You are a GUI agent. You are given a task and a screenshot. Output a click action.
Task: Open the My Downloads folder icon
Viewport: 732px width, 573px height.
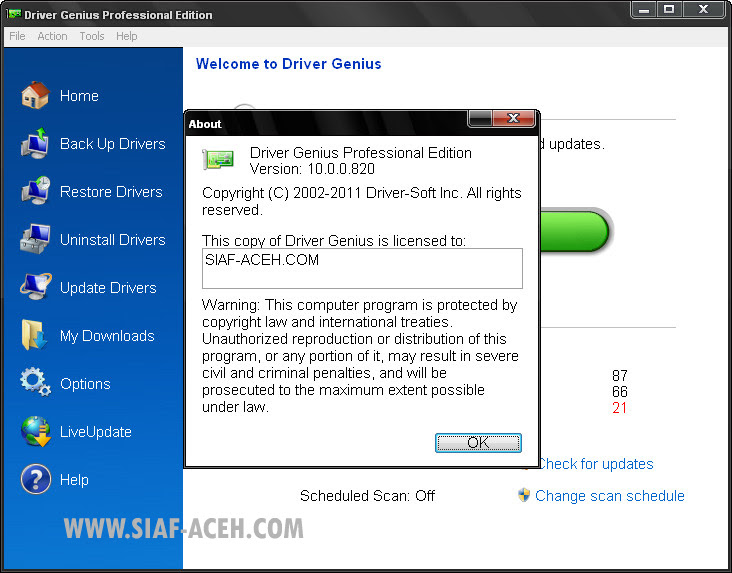pyautogui.click(x=34, y=335)
